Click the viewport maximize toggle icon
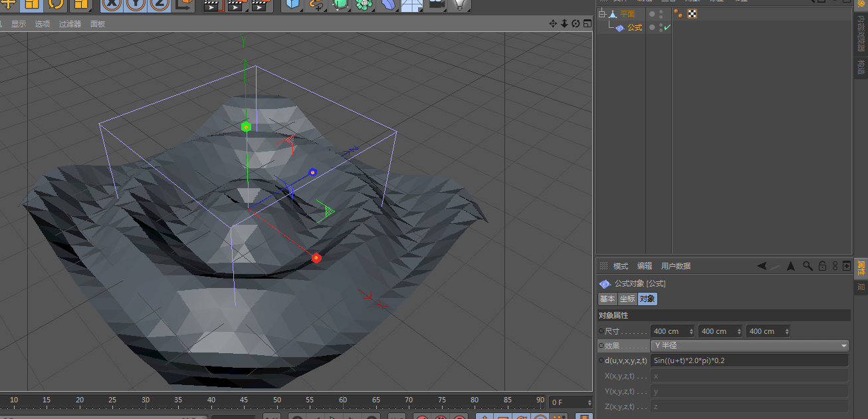868x419 pixels. pos(586,23)
